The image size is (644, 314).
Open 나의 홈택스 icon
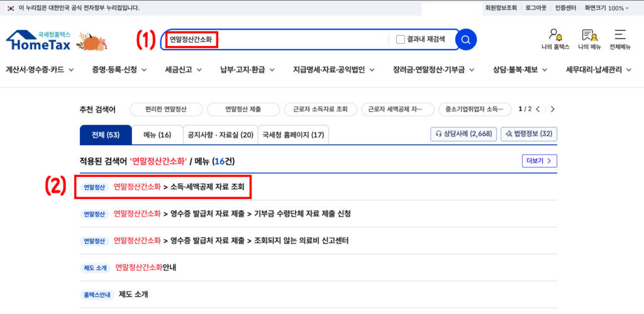coord(555,39)
